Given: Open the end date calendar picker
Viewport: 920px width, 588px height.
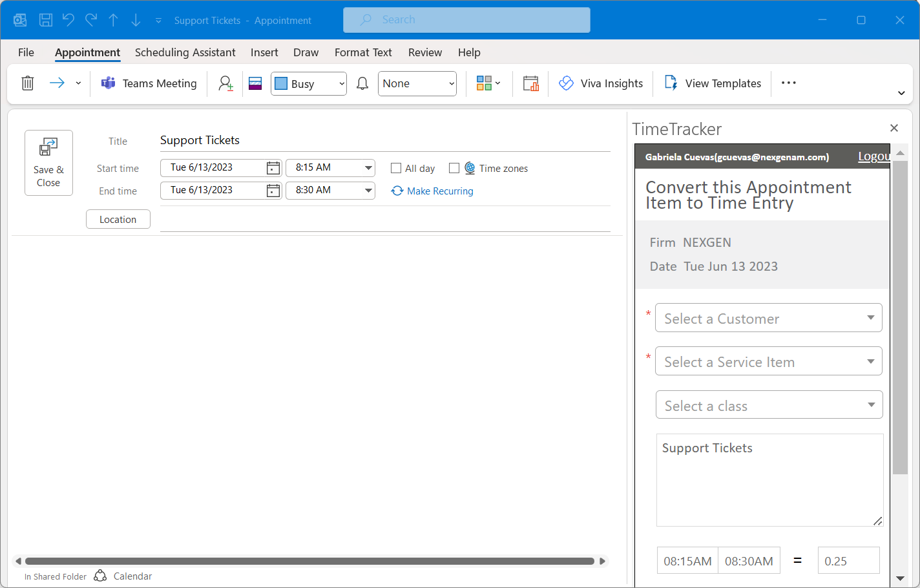Looking at the screenshot, I should click(x=273, y=191).
